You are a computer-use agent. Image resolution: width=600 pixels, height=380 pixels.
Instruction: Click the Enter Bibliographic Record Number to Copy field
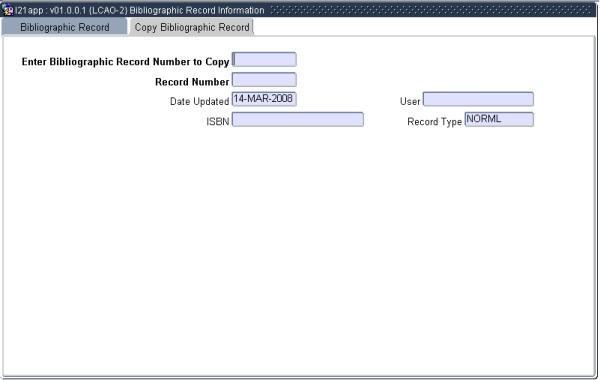pyautogui.click(x=264, y=60)
